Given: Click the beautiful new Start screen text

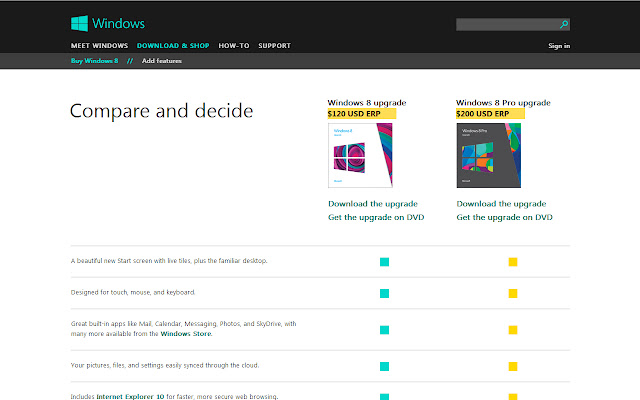Looking at the screenshot, I should pos(169,261).
